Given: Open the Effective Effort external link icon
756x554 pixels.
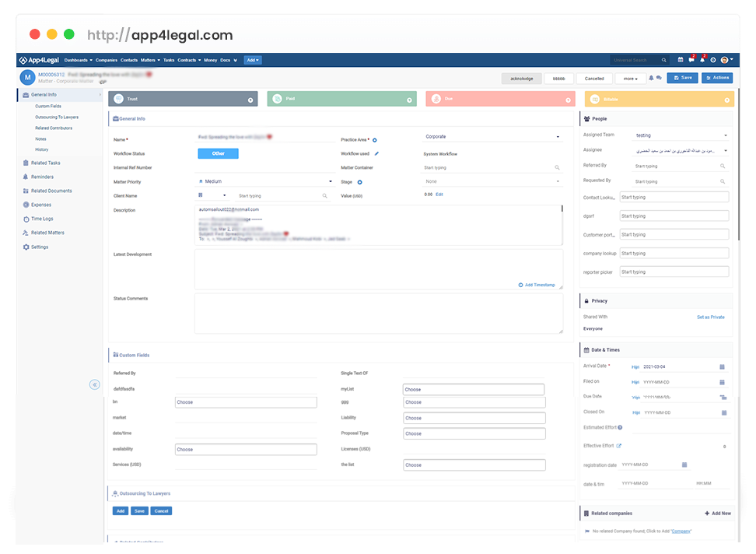Looking at the screenshot, I should click(619, 446).
